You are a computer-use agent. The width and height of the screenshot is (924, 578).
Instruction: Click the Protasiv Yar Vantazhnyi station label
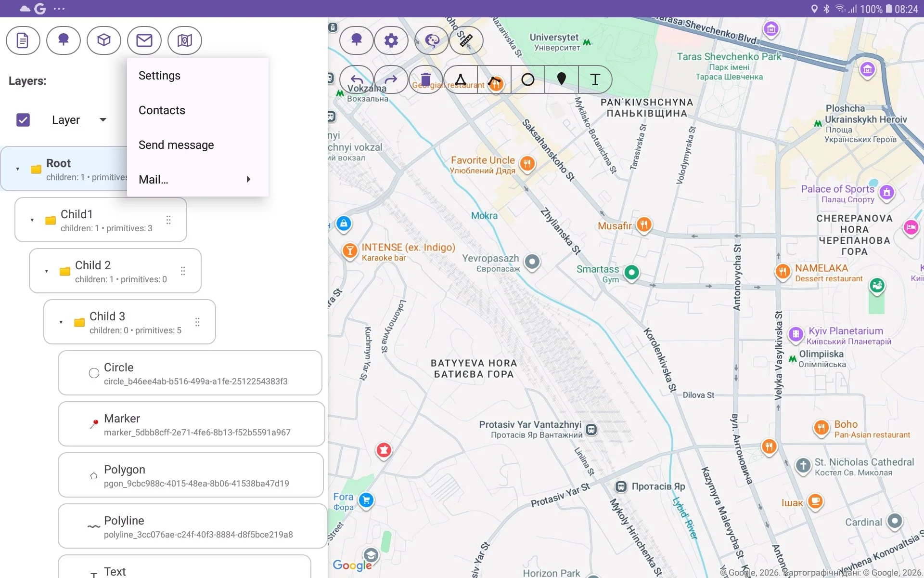[530, 429]
